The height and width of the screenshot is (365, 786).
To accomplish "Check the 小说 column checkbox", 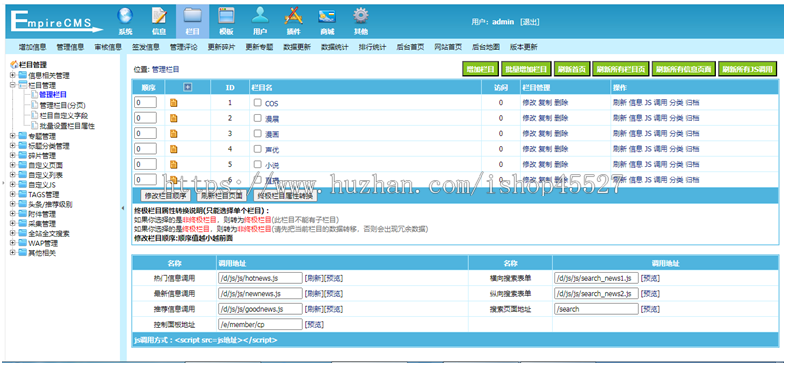I will pos(257,164).
